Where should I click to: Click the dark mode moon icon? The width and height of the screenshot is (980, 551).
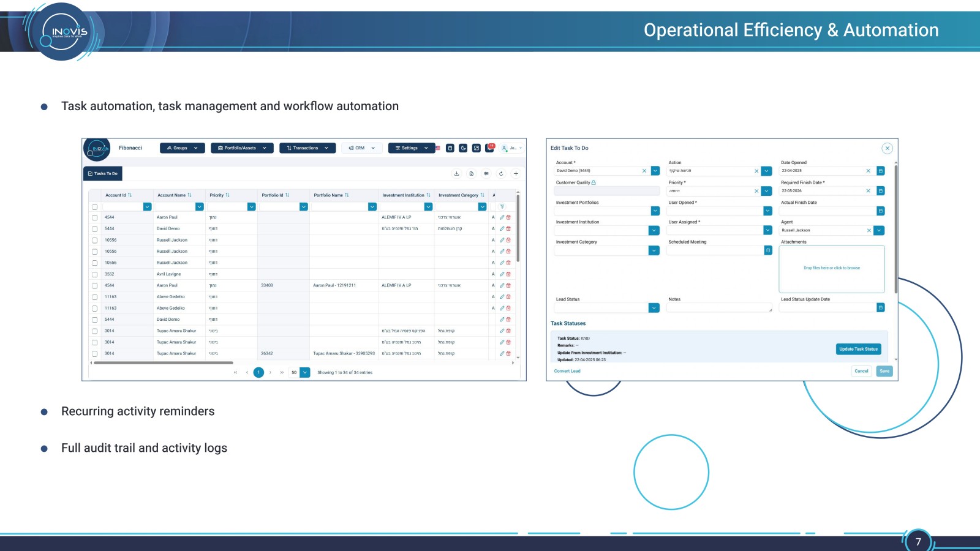[x=463, y=148]
